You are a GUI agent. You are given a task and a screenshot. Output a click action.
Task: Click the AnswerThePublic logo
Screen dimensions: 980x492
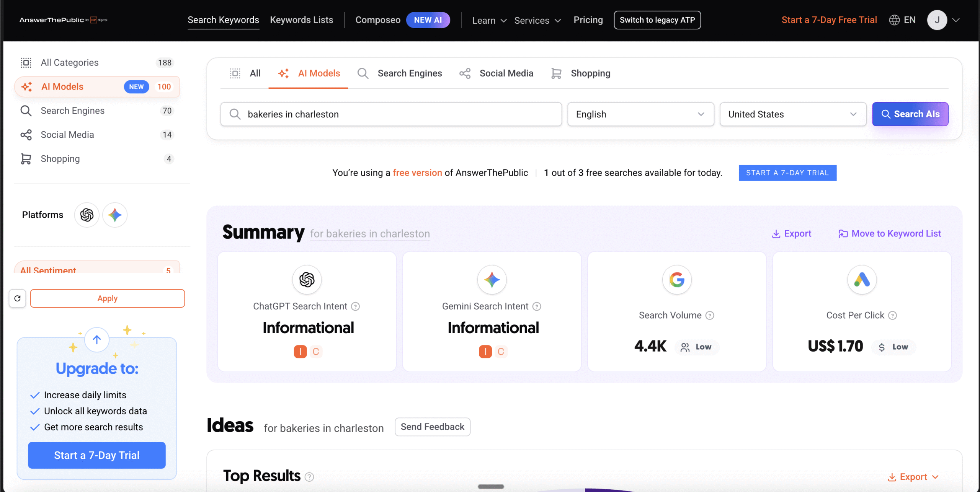64,20
